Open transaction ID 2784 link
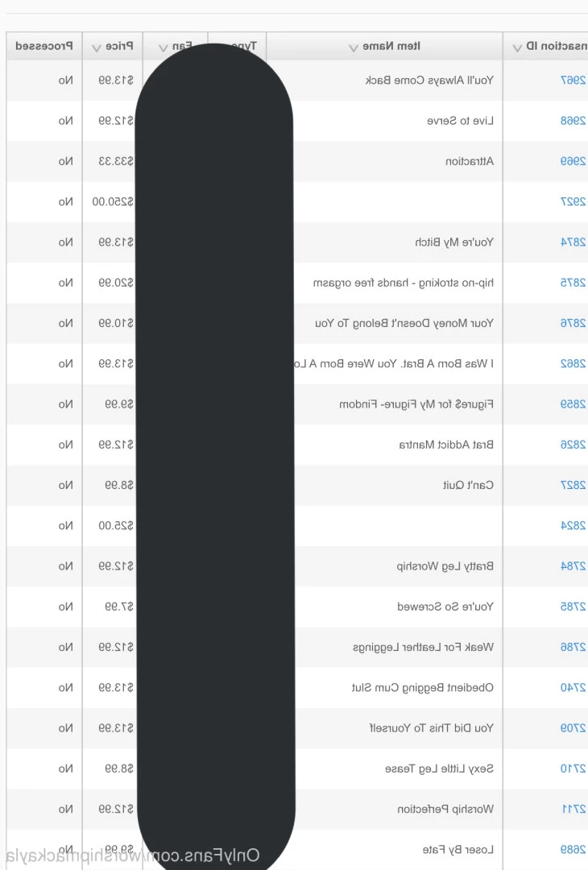Screen dimensions: 588x870 [573, 566]
